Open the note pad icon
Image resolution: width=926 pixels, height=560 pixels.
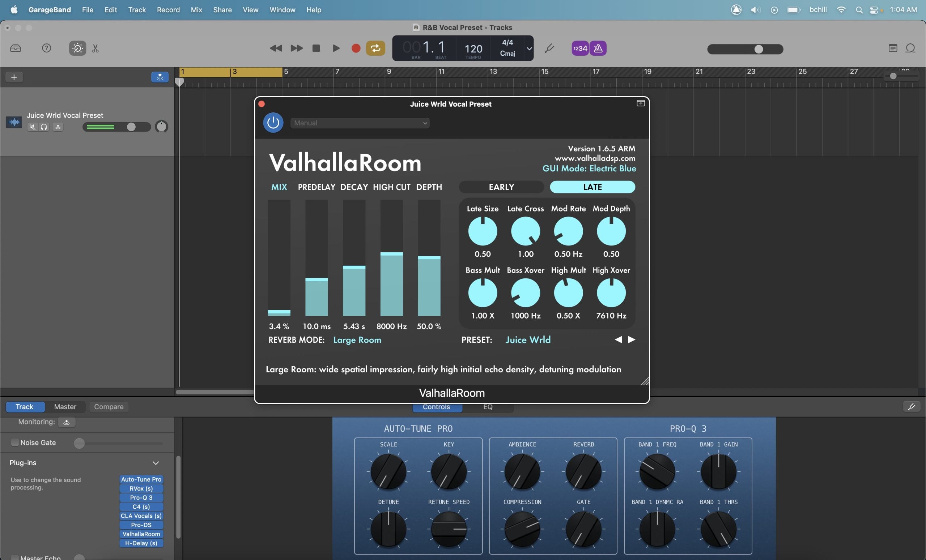pyautogui.click(x=893, y=48)
